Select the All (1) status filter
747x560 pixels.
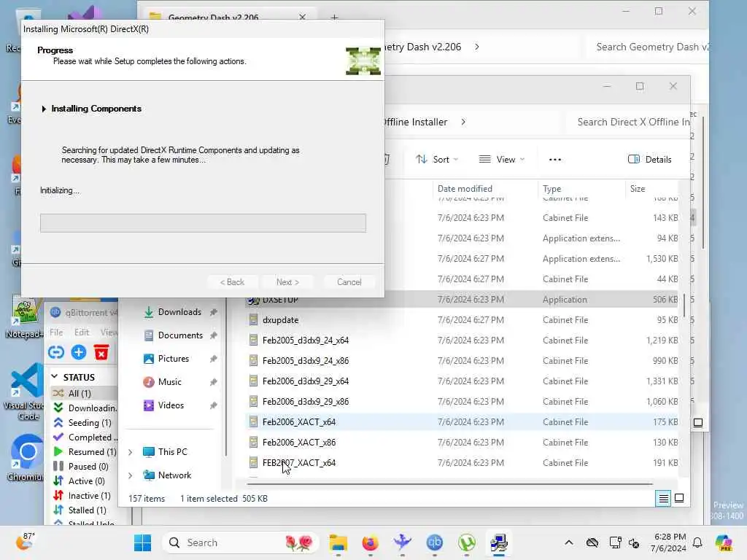(x=80, y=393)
